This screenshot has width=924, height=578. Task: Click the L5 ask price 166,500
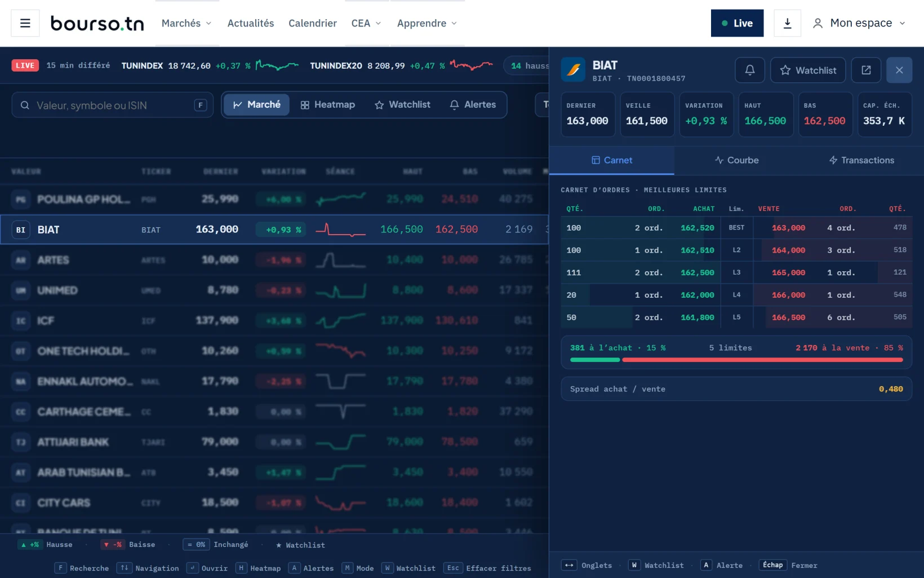[x=788, y=317]
